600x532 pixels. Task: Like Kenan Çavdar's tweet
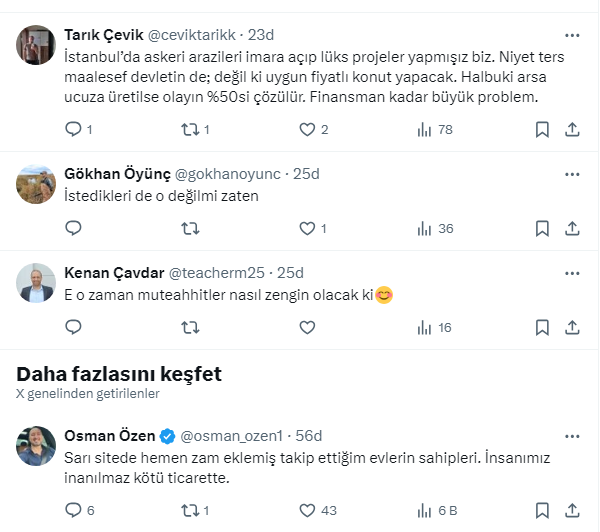(307, 327)
